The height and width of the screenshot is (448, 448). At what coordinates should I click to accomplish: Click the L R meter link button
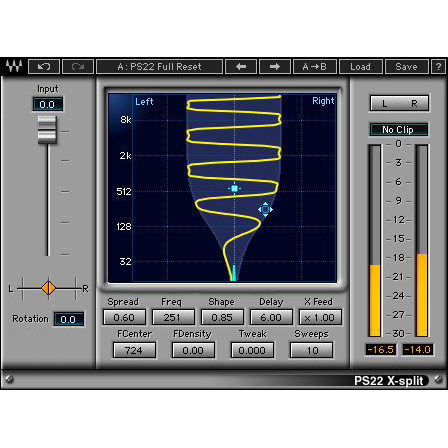click(399, 103)
